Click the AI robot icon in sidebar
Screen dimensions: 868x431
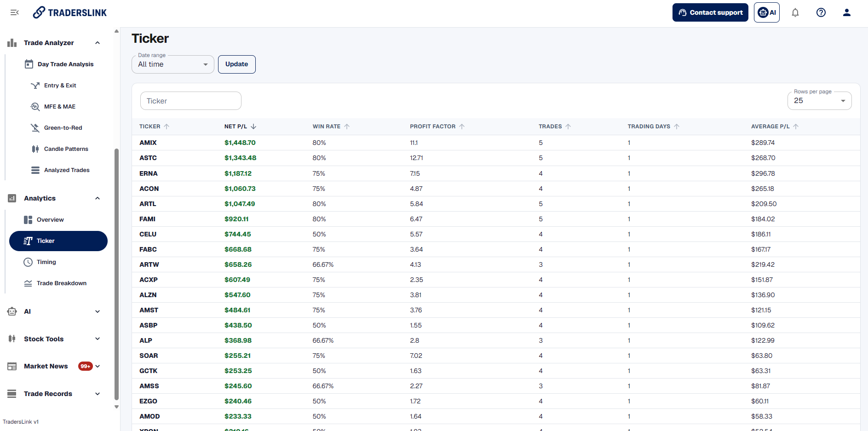point(12,311)
